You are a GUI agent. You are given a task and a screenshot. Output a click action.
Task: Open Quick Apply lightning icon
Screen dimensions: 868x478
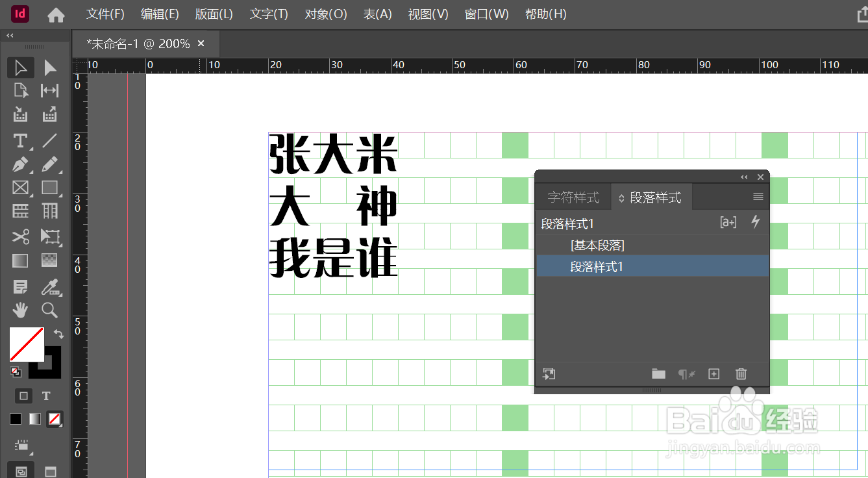(755, 222)
